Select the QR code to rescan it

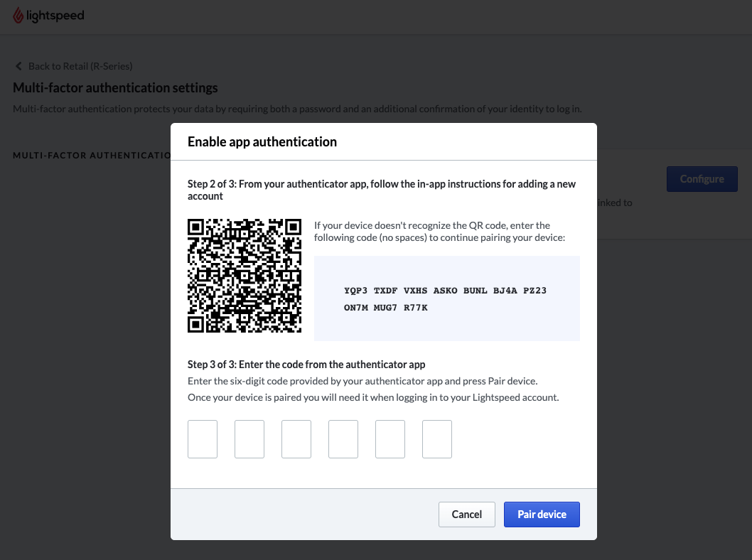tap(244, 276)
